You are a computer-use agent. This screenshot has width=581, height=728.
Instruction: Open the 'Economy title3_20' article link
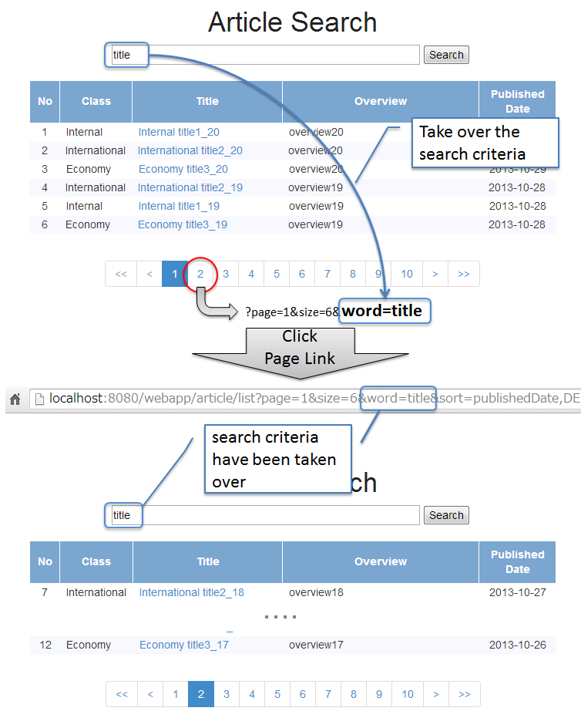coord(183,169)
